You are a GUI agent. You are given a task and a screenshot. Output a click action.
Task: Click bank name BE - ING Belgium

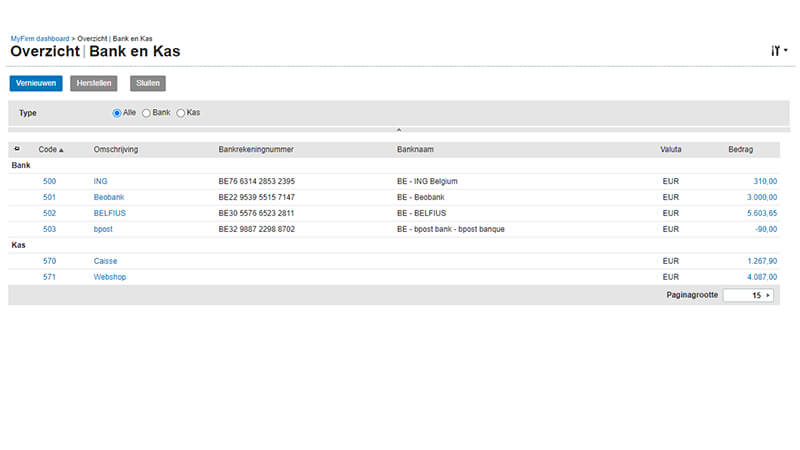(427, 181)
